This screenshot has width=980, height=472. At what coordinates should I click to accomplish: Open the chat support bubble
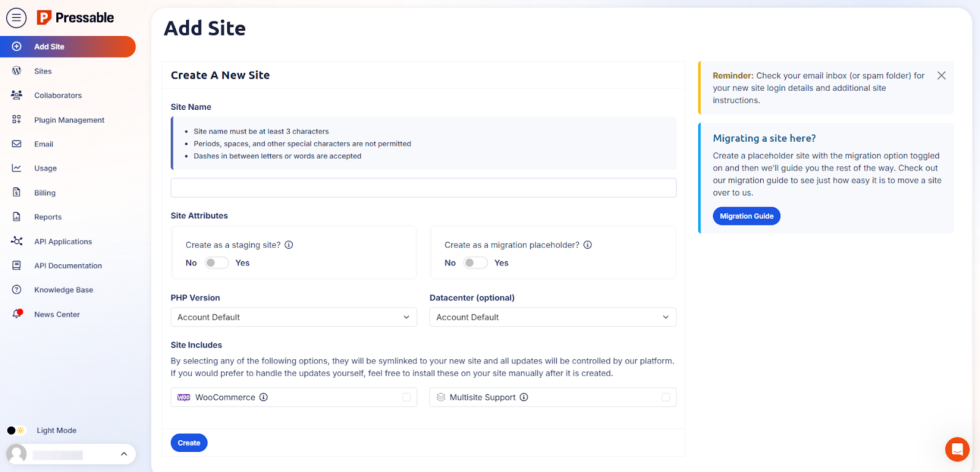957,449
